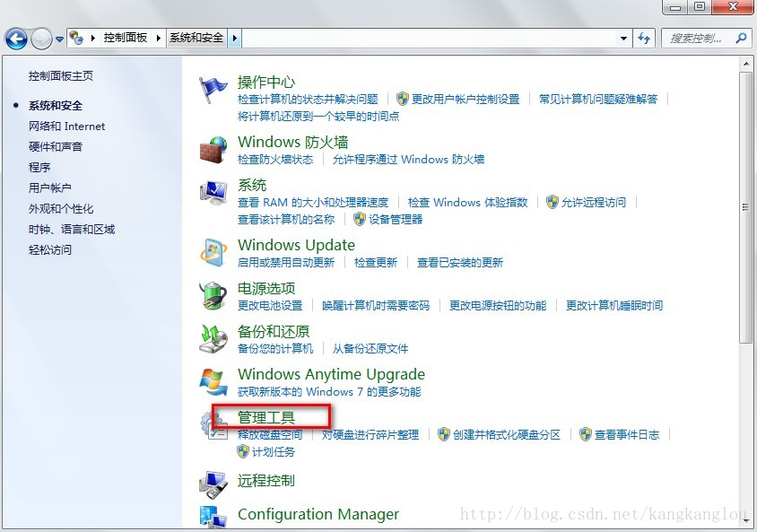Click the 操作中心 flag icon
The image size is (757, 532).
pyautogui.click(x=213, y=90)
